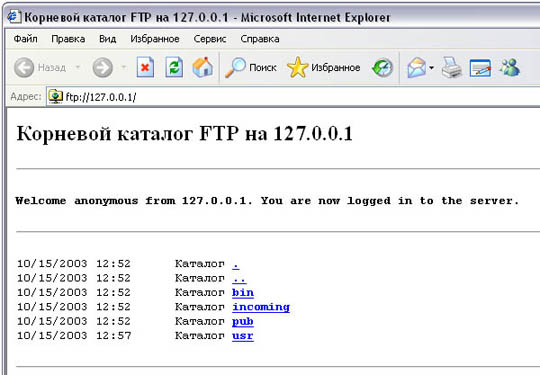The width and height of the screenshot is (540, 375).
Task: Click the Refresh page icon
Action: point(174,67)
